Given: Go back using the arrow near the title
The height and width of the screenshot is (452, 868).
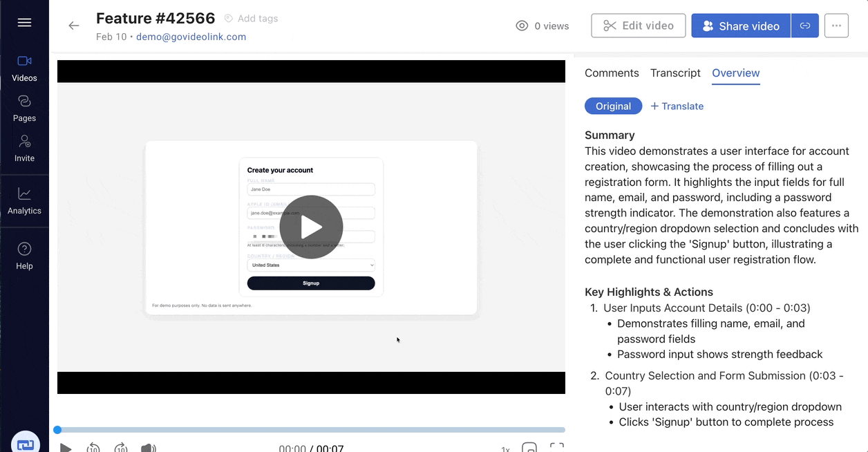Looking at the screenshot, I should [x=74, y=26].
